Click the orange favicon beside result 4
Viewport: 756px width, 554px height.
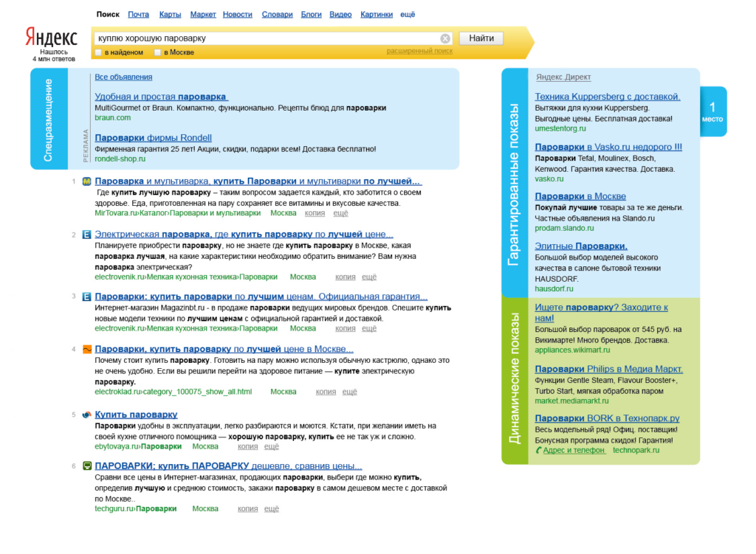pyautogui.click(x=87, y=349)
